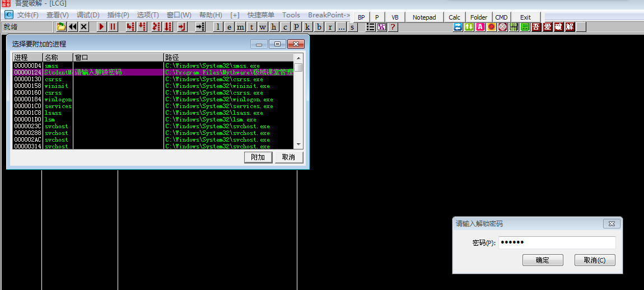Click the Step Into toolbar icon
Image resolution: width=644 pixels, height=290 pixels.
(x=130, y=27)
